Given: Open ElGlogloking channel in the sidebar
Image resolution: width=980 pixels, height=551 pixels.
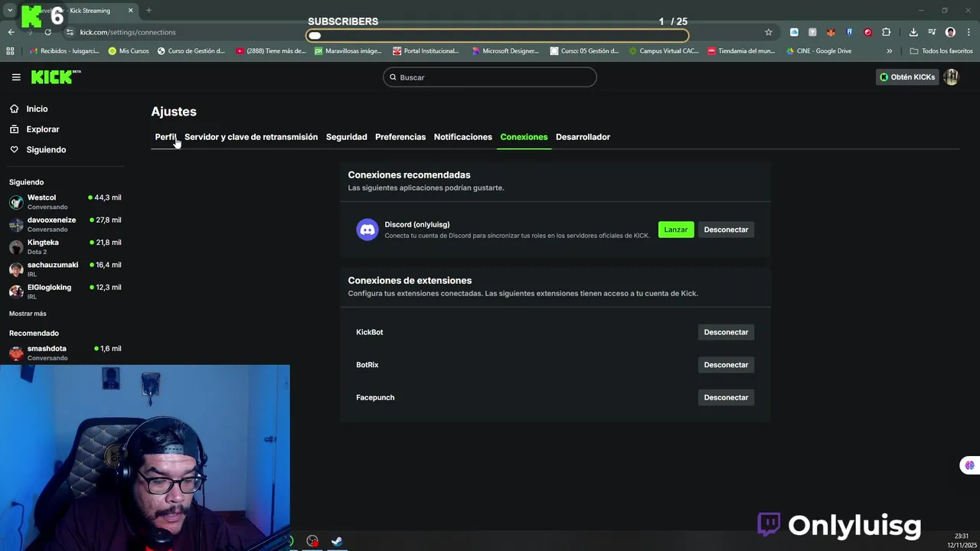Looking at the screenshot, I should [x=65, y=292].
